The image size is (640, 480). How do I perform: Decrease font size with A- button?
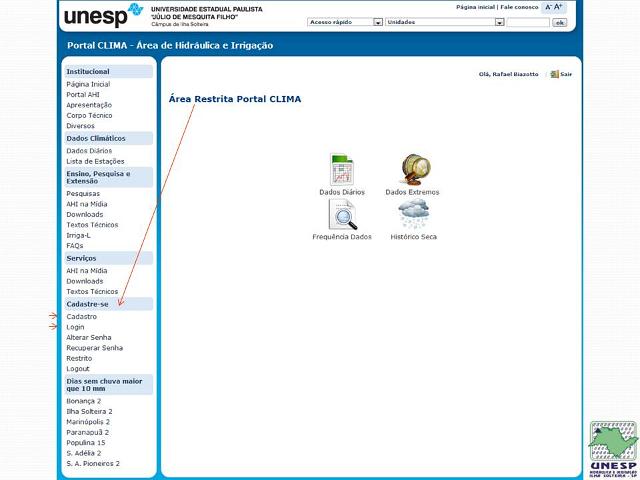coord(549,7)
